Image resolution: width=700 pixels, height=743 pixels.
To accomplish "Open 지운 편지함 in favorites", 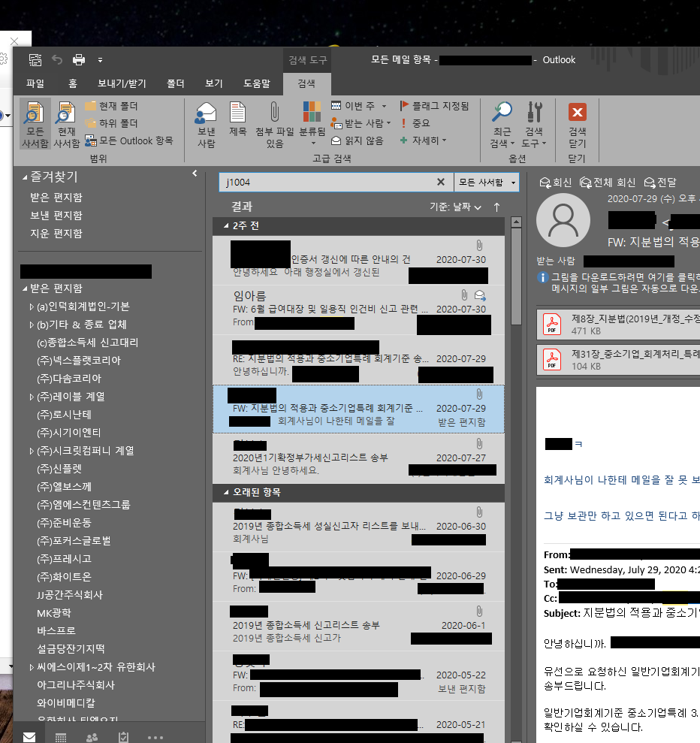I will 56,233.
